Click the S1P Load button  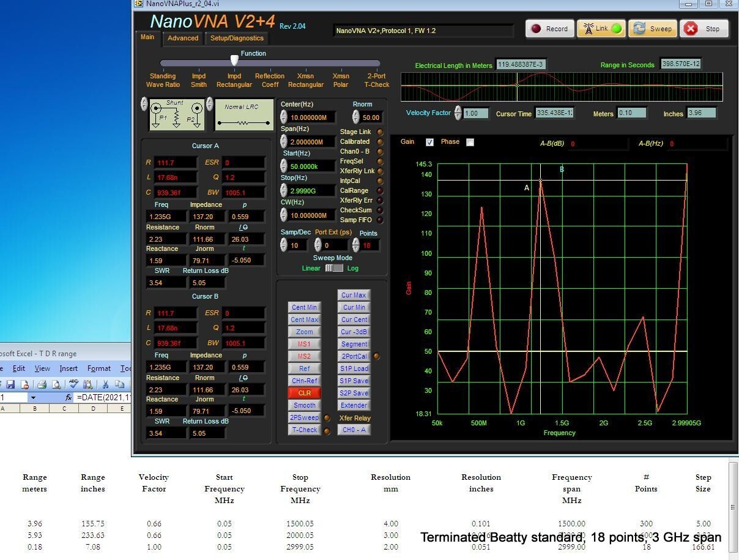(x=354, y=368)
